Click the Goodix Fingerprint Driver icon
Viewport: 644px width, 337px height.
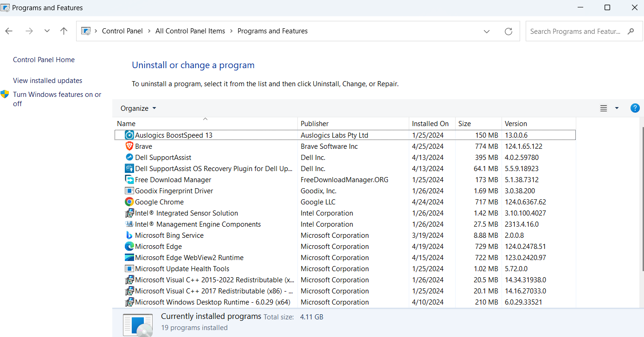pos(129,191)
